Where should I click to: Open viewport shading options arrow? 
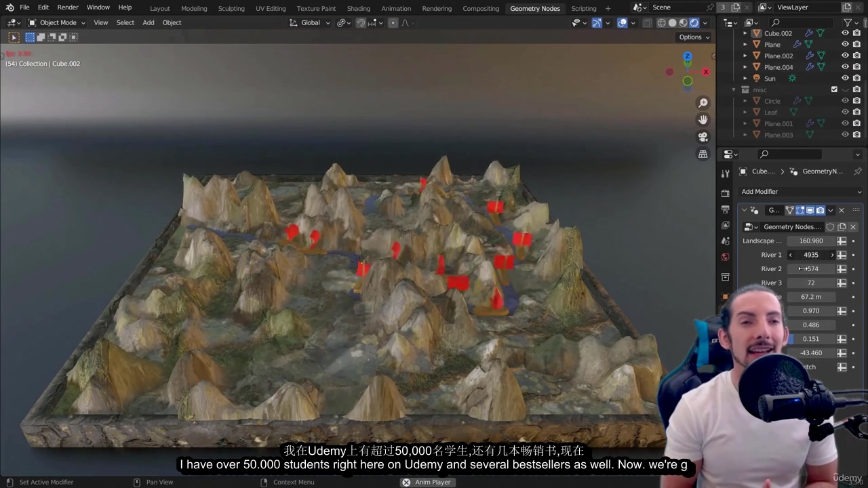pos(706,22)
